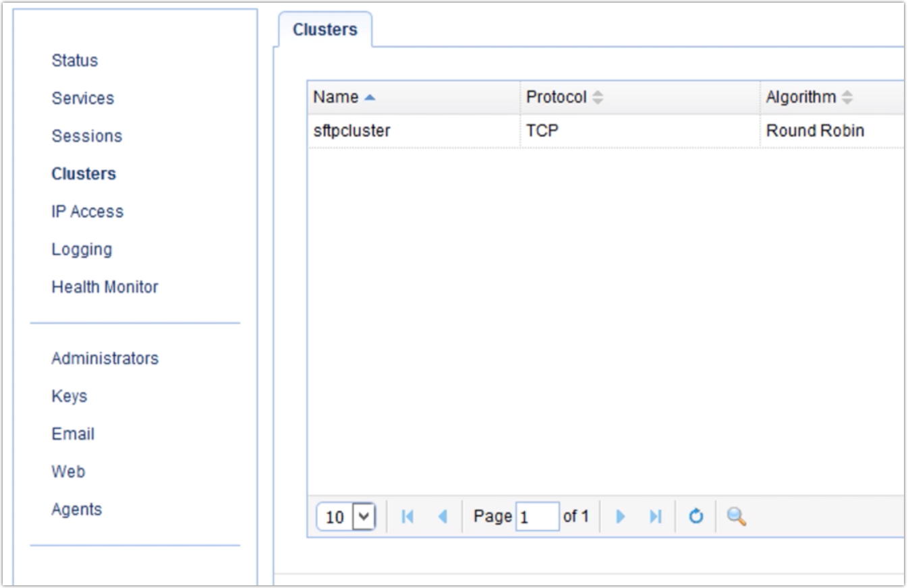Image resolution: width=908 pixels, height=588 pixels.
Task: Go to the first page of the table
Action: tap(407, 517)
